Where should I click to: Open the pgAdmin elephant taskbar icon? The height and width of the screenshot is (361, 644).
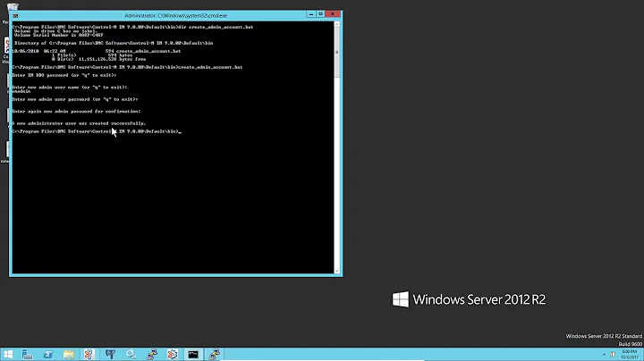[110, 354]
